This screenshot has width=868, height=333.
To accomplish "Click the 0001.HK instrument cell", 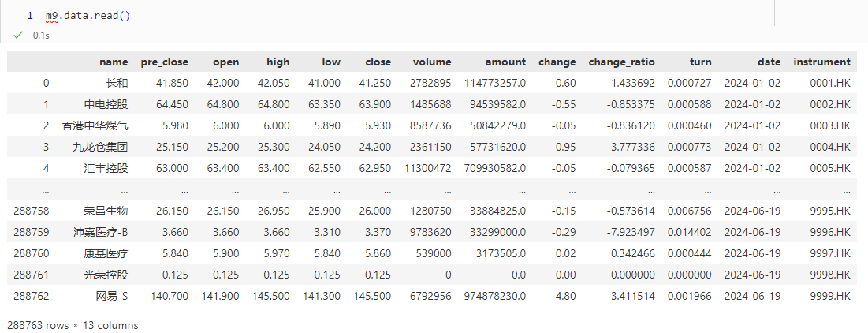I will click(x=832, y=83).
